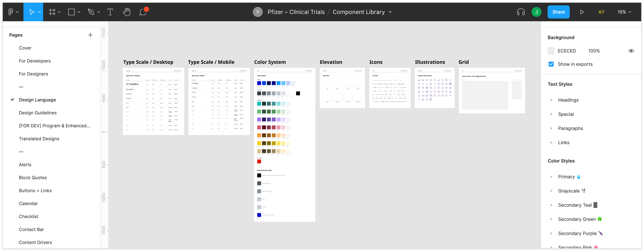The width and height of the screenshot is (644, 252).
Task: Click the Share button
Action: (558, 12)
